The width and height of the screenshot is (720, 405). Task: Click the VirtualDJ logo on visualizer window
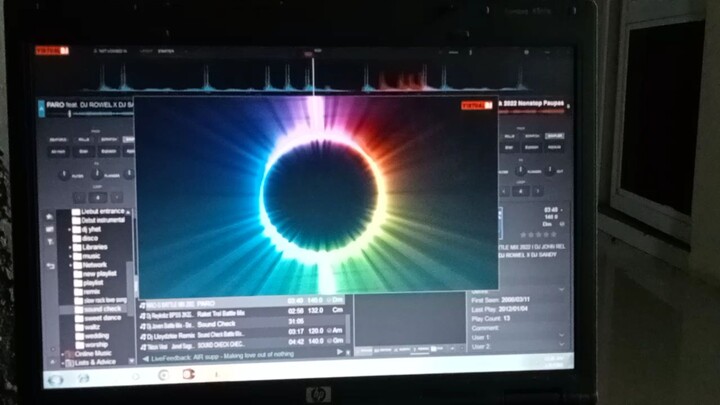pos(476,105)
